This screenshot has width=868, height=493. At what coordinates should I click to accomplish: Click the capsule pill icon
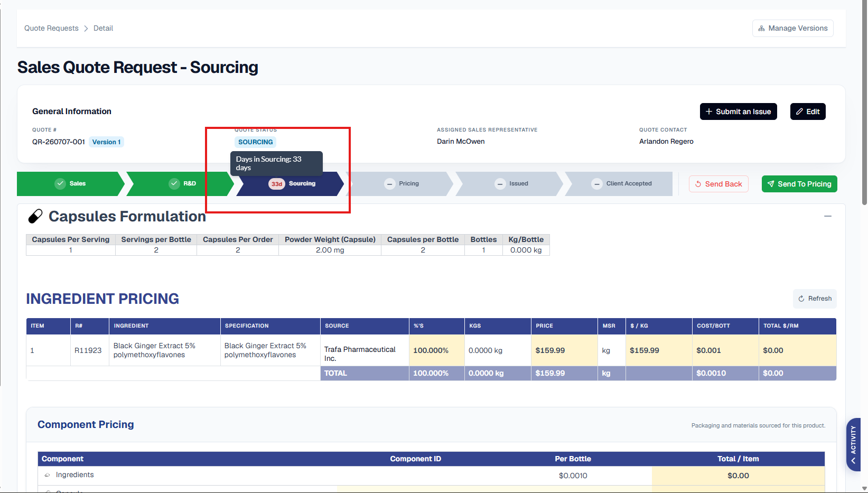pyautogui.click(x=35, y=216)
